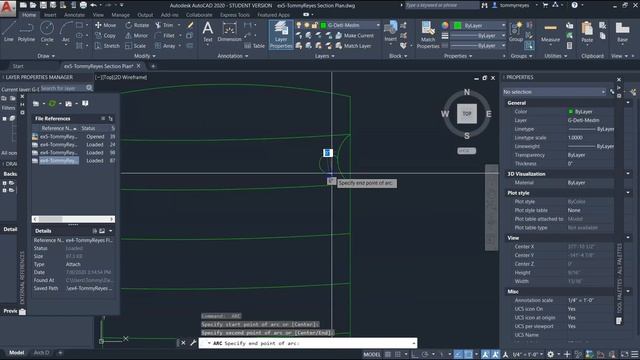Screen dimensions: 640x360
Task: Click MODEL space toggle in status bar
Action: tap(371, 354)
